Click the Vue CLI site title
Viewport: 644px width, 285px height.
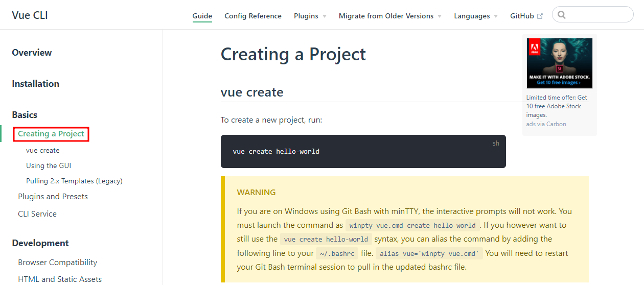click(x=30, y=15)
